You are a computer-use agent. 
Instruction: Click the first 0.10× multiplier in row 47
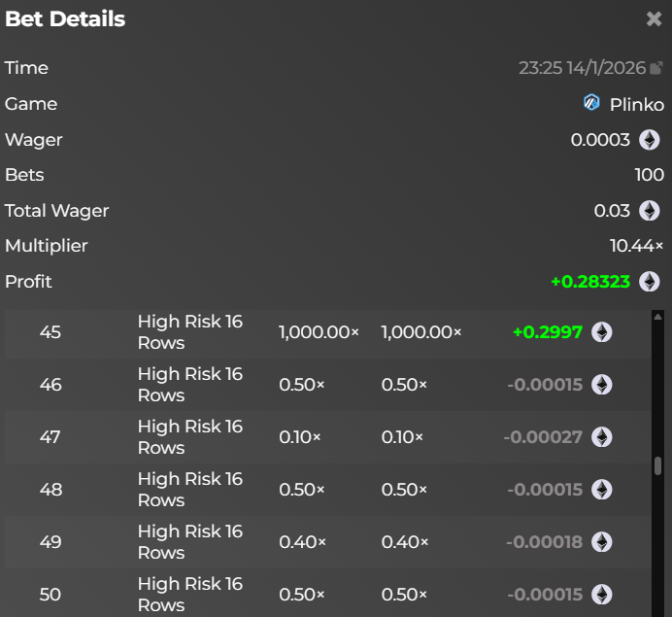(x=299, y=437)
